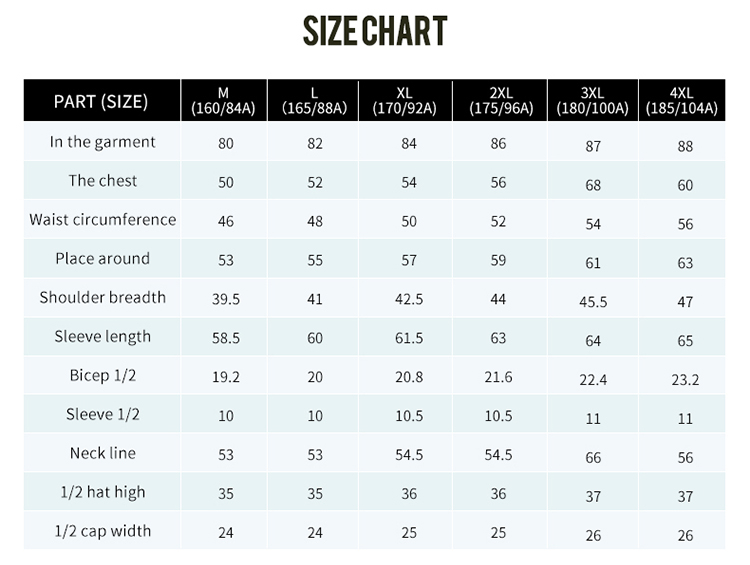Select the Place around row label
Image resolution: width=750 pixels, height=565 pixels.
pos(103,259)
